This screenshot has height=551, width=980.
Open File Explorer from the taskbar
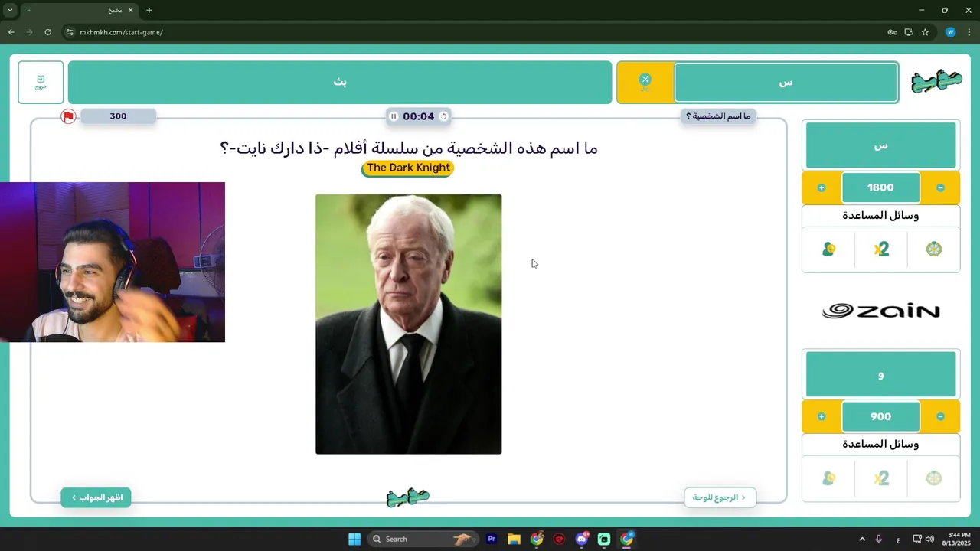click(x=514, y=539)
